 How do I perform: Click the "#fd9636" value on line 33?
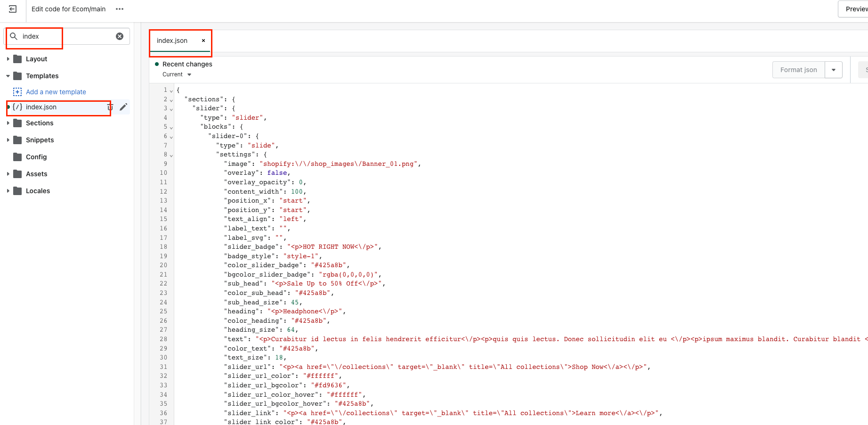[329, 385]
